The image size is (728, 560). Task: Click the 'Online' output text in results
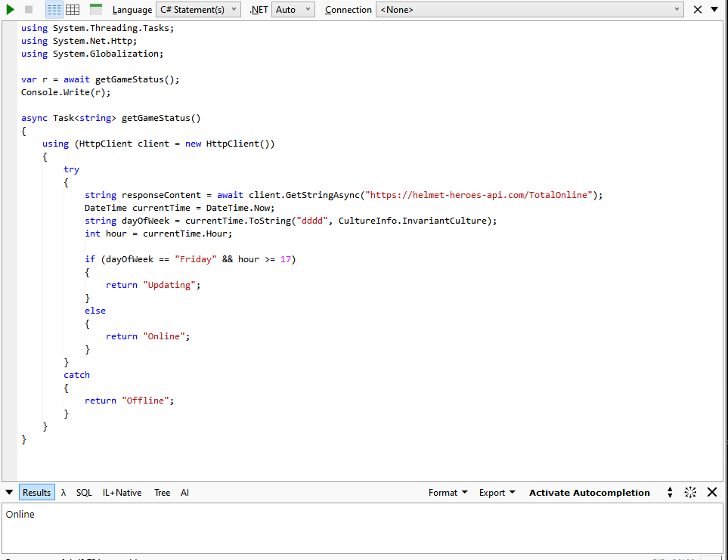[x=20, y=514]
